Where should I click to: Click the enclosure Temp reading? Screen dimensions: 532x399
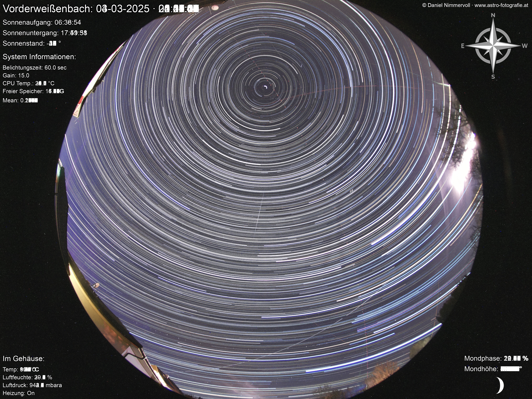21,369
